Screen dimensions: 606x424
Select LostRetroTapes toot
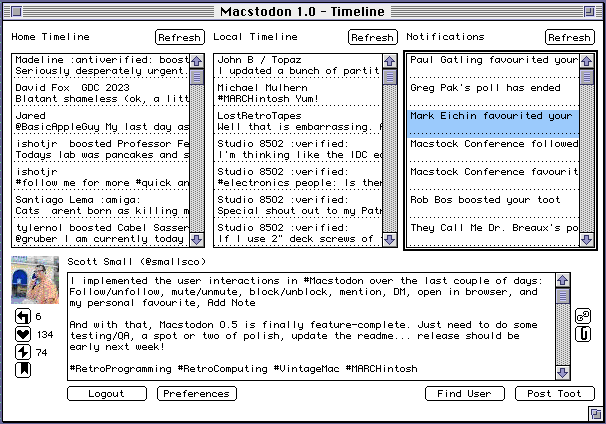298,121
